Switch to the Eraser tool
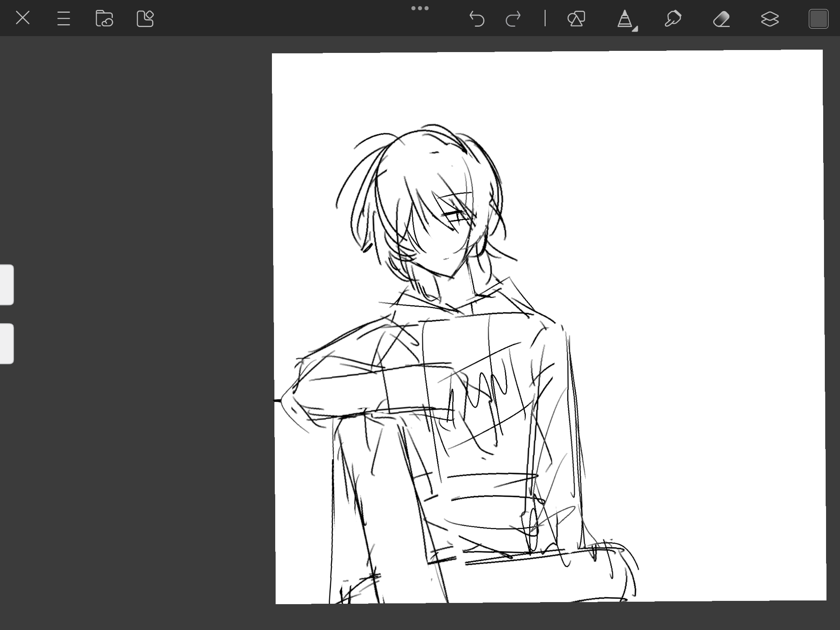 coord(721,19)
